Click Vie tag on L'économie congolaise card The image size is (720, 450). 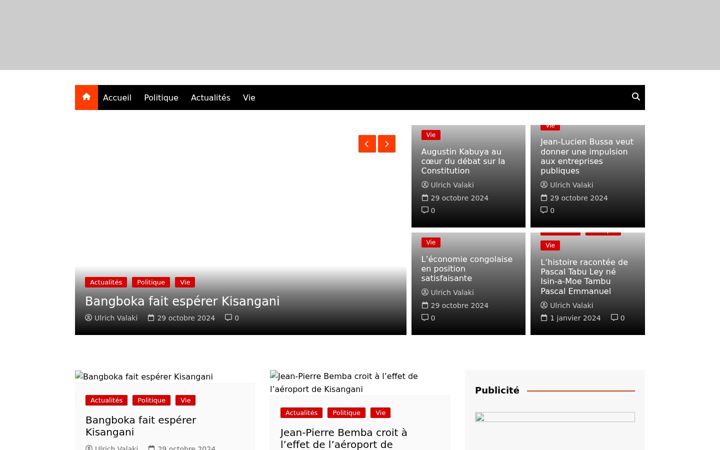(x=431, y=242)
